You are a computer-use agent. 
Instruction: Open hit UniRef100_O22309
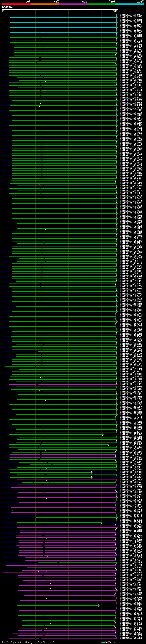coord(131,25)
